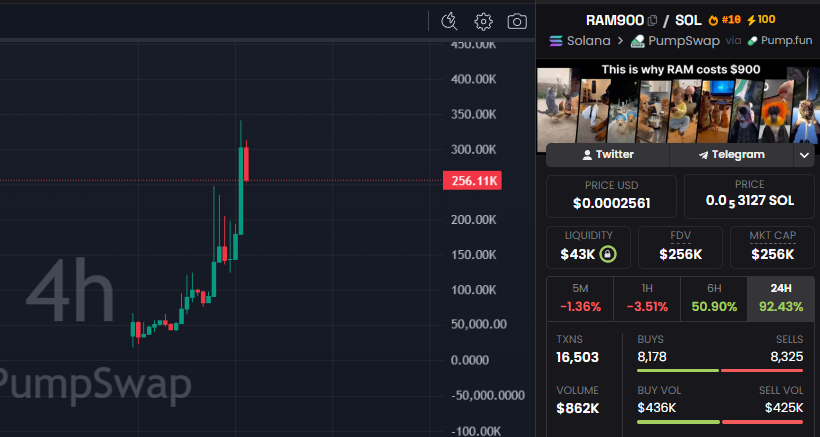Click the red 256.11K price label on axis
The width and height of the screenshot is (820, 437).
[472, 181]
